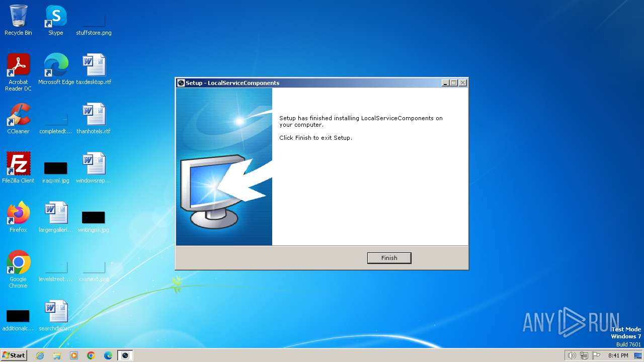Maximize the Setup window
The image size is (644, 362).
(x=454, y=83)
